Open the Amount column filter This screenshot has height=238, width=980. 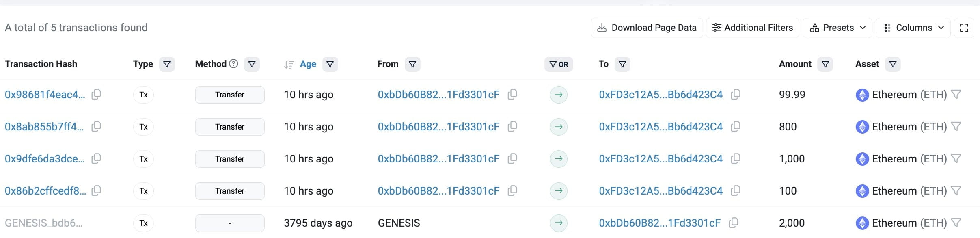pos(825,64)
